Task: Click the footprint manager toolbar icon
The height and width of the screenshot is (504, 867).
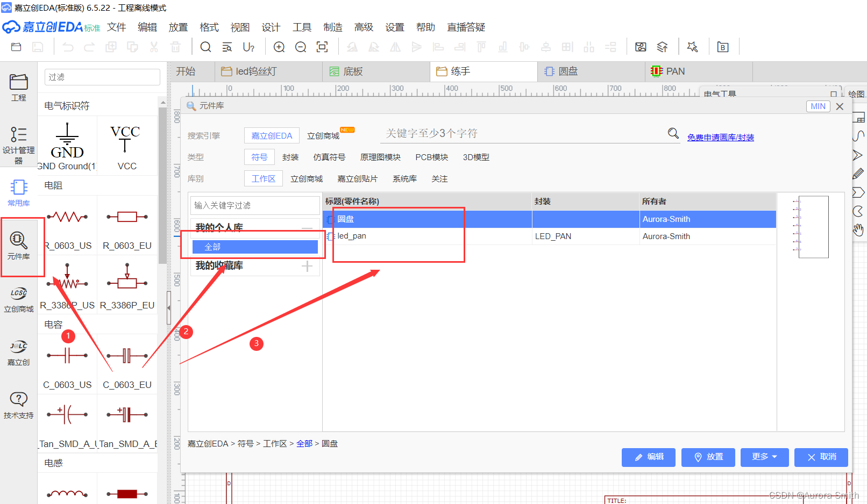Action: [x=641, y=47]
